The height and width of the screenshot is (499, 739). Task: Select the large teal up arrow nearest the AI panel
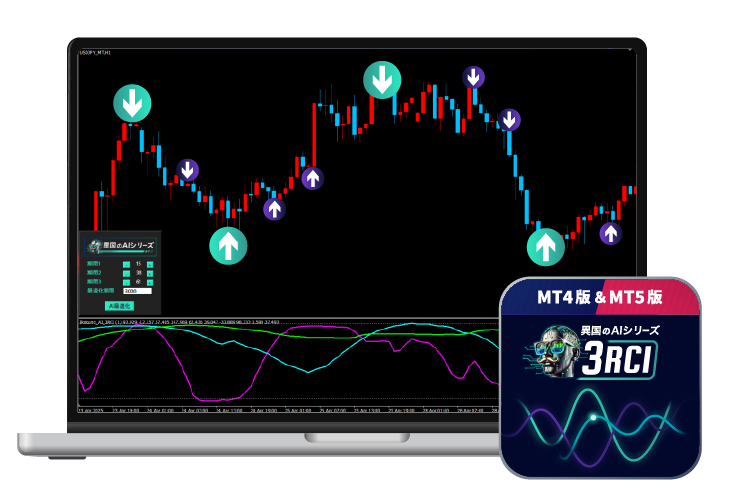click(x=228, y=245)
